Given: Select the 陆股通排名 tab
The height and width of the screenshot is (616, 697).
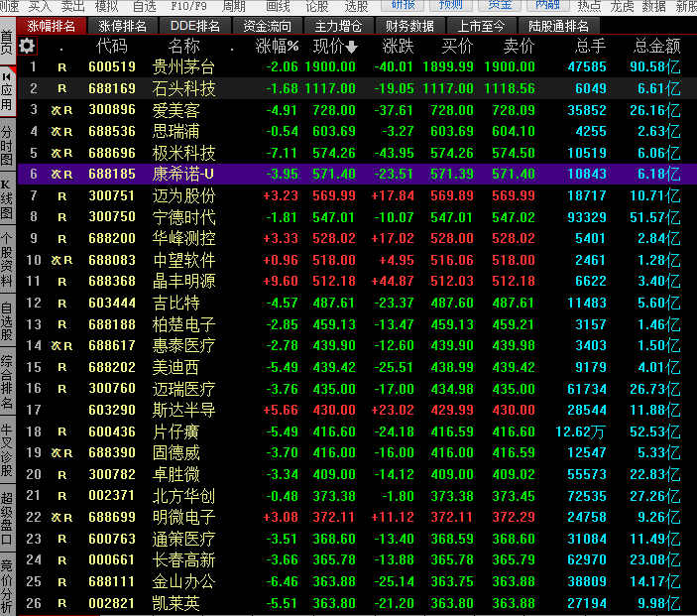Looking at the screenshot, I should (558, 26).
